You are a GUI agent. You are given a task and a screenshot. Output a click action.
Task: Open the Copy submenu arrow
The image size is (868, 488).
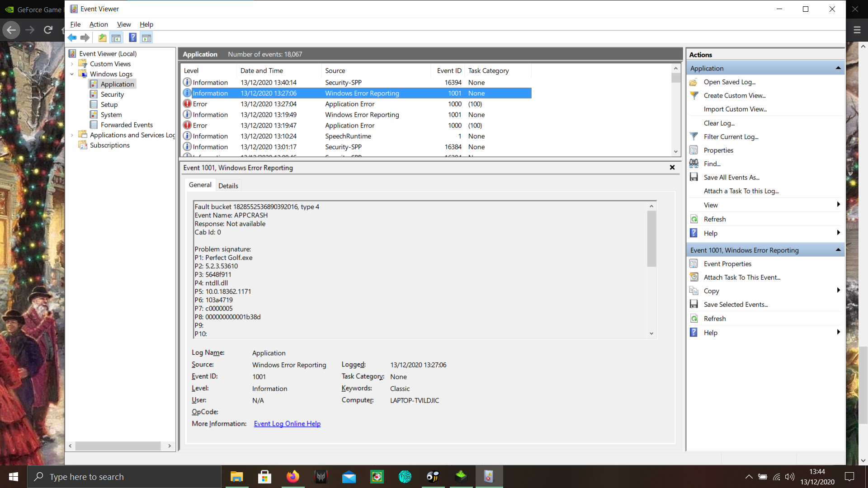[838, 291]
